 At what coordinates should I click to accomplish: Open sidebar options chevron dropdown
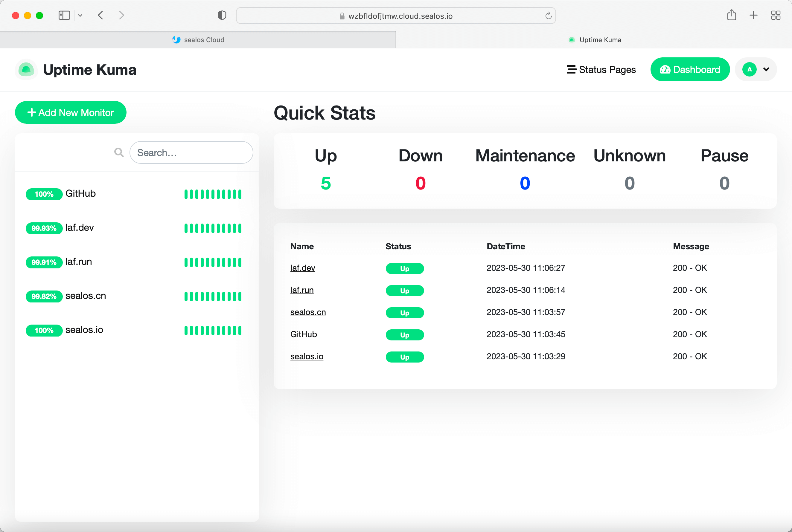(x=80, y=15)
